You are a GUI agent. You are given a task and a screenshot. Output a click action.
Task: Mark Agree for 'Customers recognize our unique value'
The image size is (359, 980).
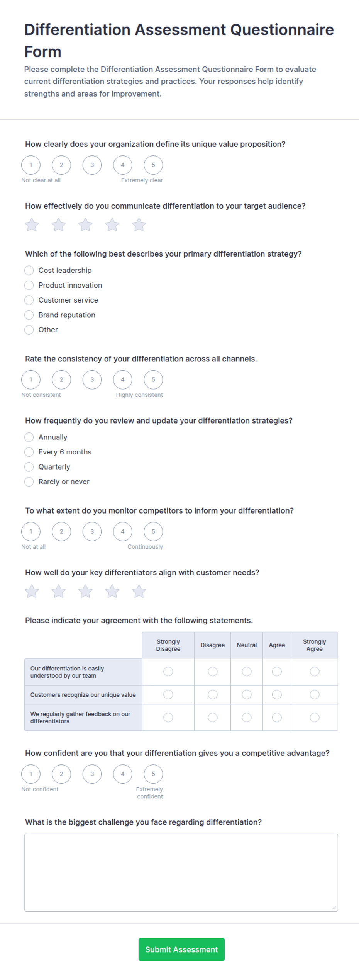(x=277, y=694)
